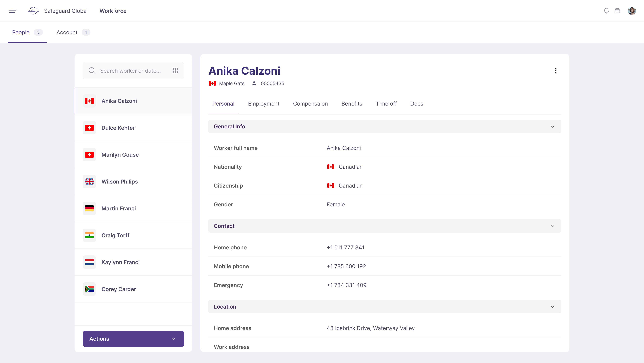Click the Safeguard Global logo icon

[33, 11]
